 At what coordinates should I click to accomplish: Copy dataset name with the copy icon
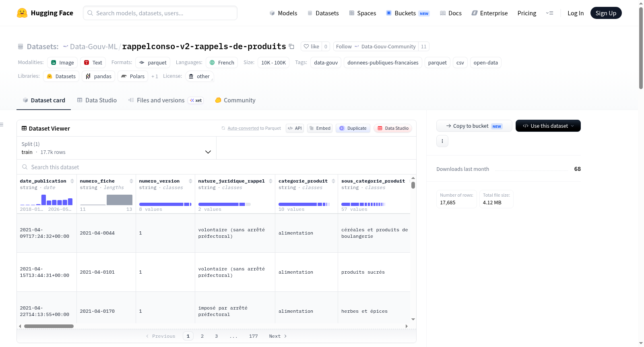pos(291,47)
